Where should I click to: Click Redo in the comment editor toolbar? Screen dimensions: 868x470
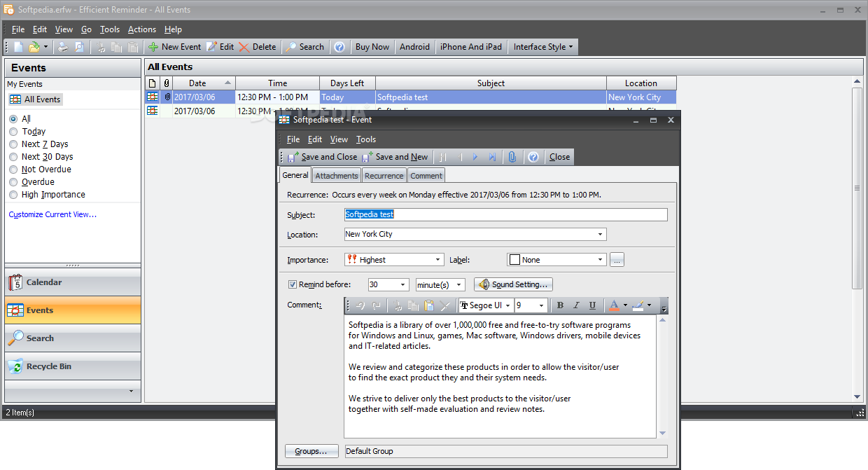pos(376,305)
